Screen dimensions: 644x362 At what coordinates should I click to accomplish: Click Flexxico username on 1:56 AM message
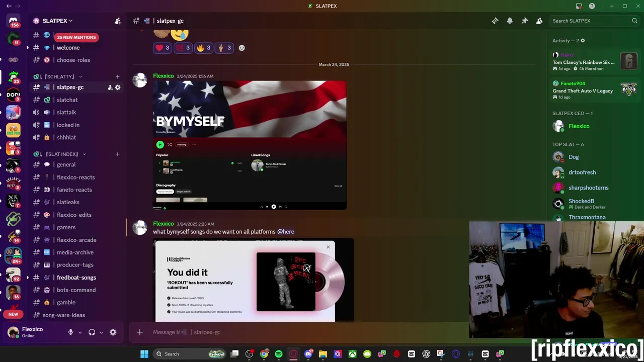coord(163,76)
